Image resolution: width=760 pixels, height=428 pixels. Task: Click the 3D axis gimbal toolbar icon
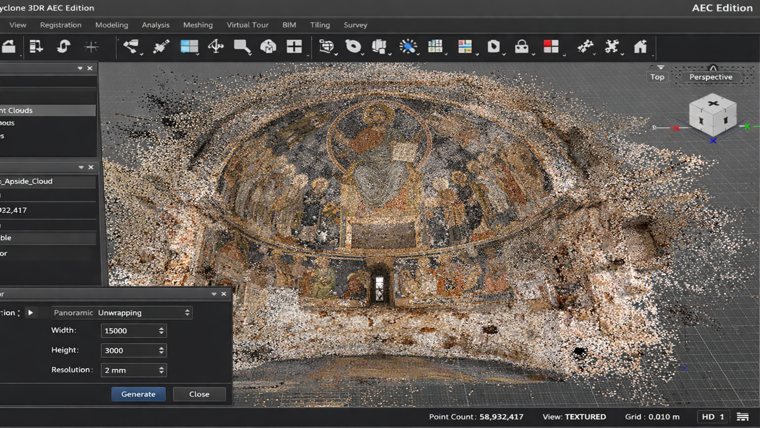tap(216, 47)
